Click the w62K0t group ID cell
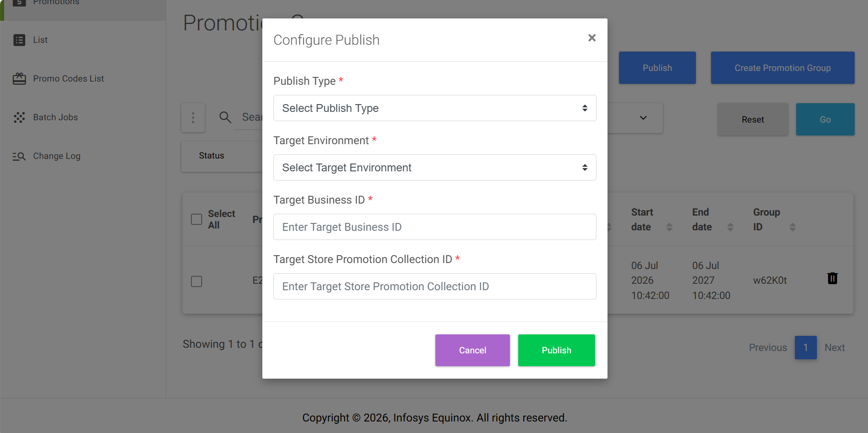This screenshot has height=433, width=868. coord(770,281)
